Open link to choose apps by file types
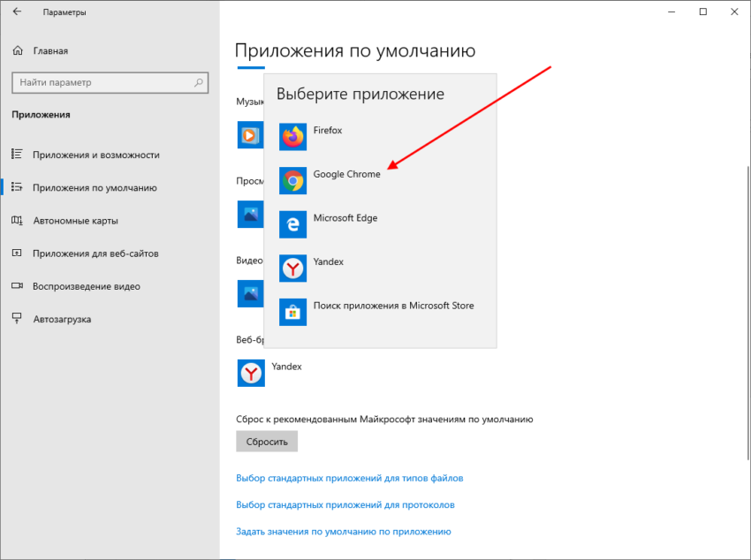The image size is (751, 560). pyautogui.click(x=349, y=478)
